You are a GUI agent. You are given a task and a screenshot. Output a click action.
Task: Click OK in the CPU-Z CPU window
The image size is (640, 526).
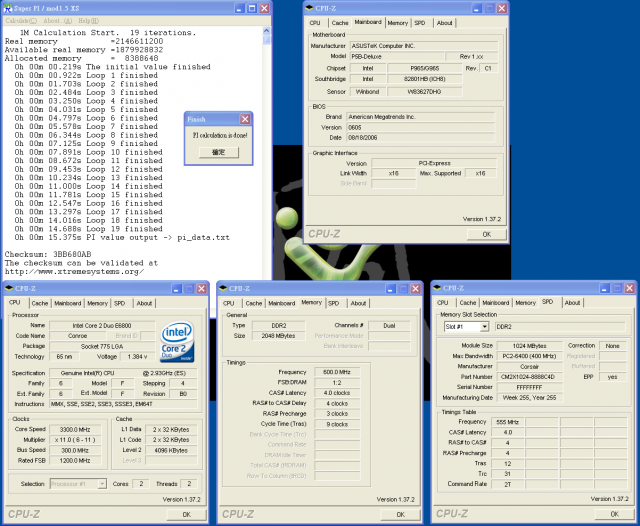click(187, 515)
